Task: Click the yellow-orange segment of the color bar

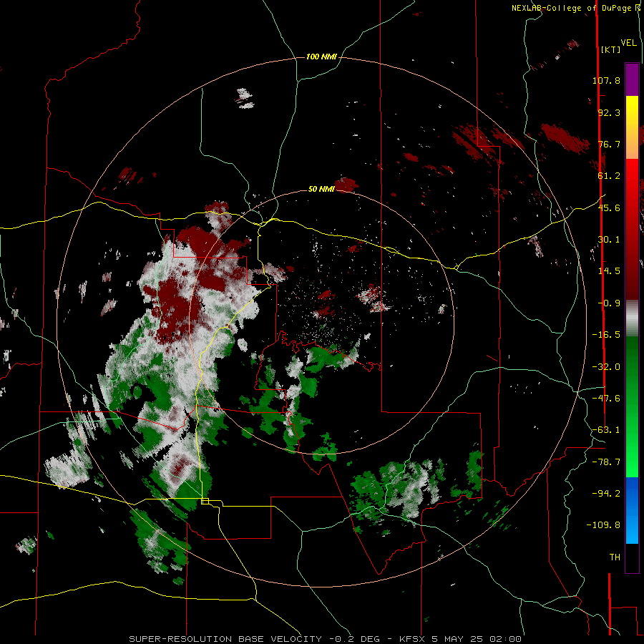Action: 632,127
